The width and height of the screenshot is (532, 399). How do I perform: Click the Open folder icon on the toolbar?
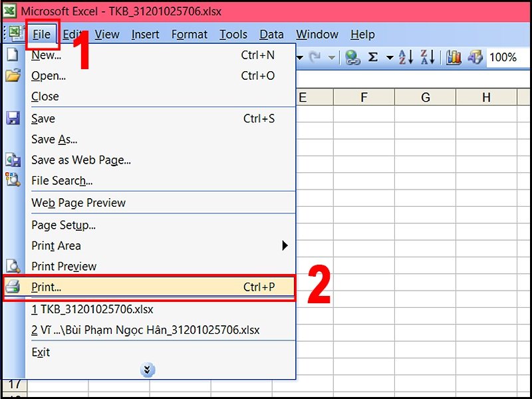(x=13, y=75)
